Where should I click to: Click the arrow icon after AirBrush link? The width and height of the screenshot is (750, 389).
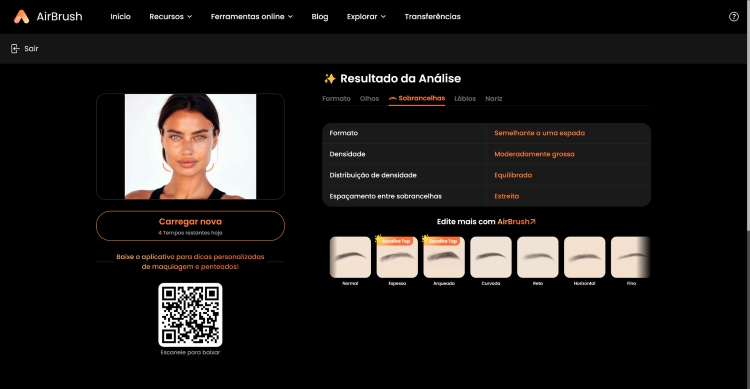(533, 222)
